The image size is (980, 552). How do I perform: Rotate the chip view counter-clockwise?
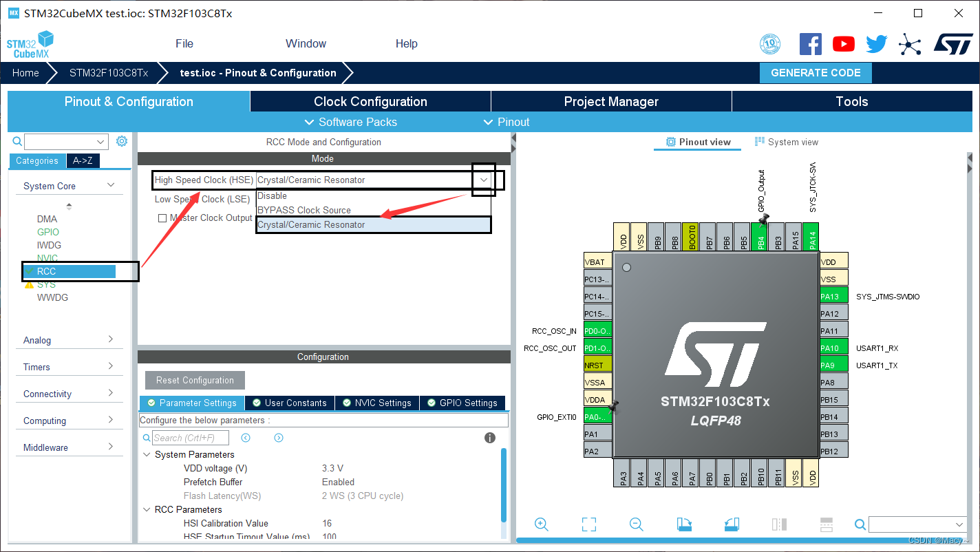click(x=732, y=524)
